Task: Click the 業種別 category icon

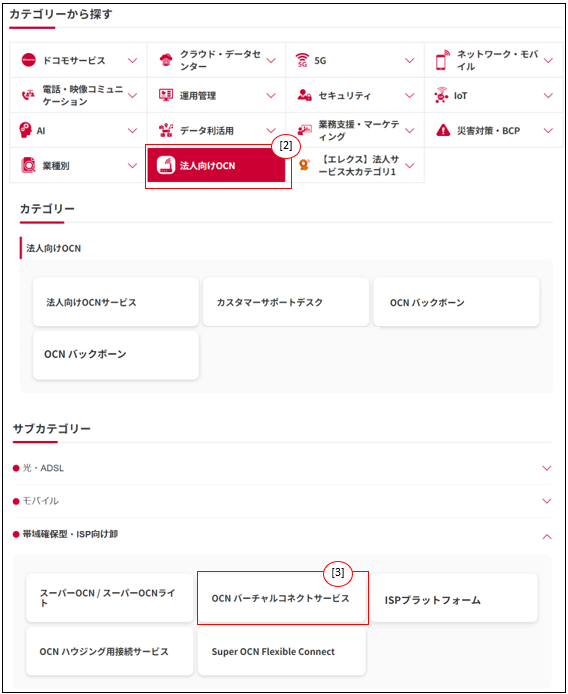Action: point(28,165)
